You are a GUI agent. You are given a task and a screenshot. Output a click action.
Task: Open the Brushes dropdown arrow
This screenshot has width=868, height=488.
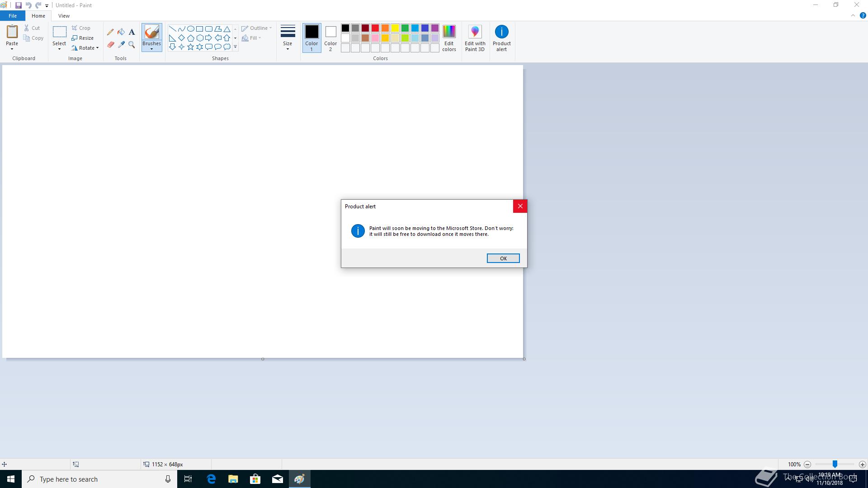151,49
